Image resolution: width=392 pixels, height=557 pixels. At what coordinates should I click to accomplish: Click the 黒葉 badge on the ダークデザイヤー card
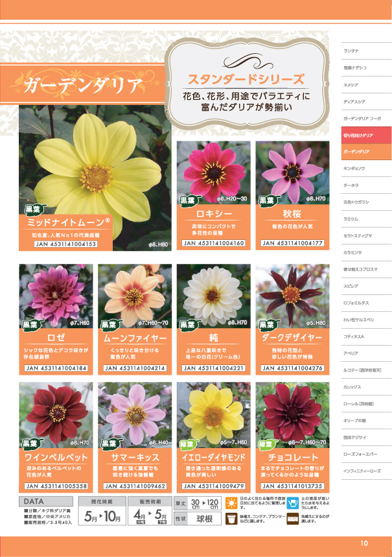coord(268,325)
